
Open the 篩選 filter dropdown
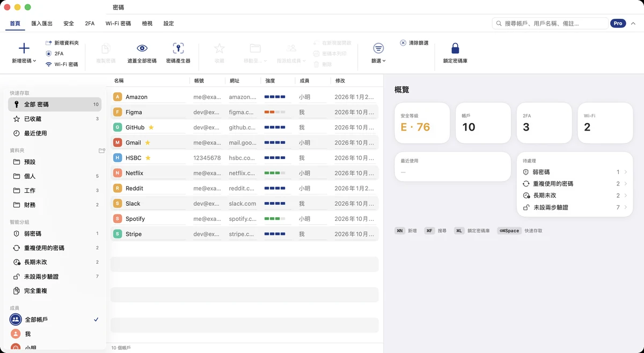click(x=378, y=53)
